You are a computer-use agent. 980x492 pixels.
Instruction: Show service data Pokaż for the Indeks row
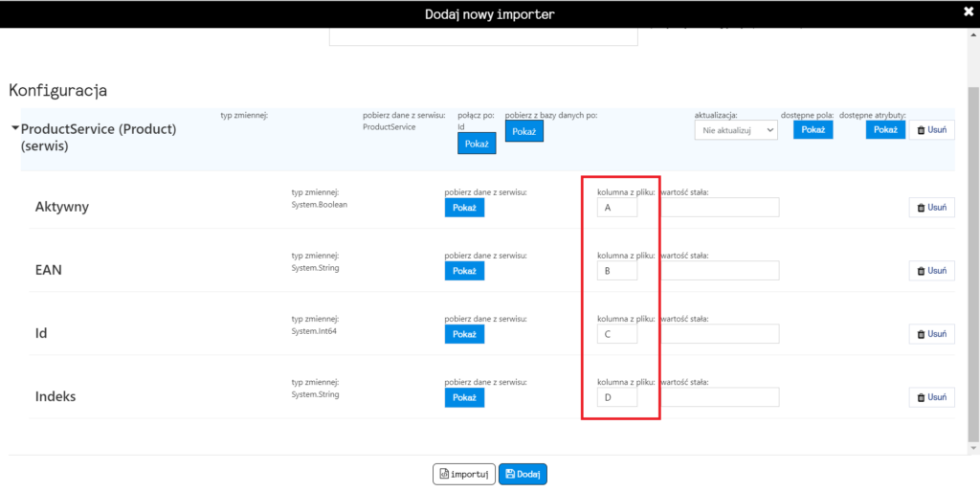click(x=464, y=397)
